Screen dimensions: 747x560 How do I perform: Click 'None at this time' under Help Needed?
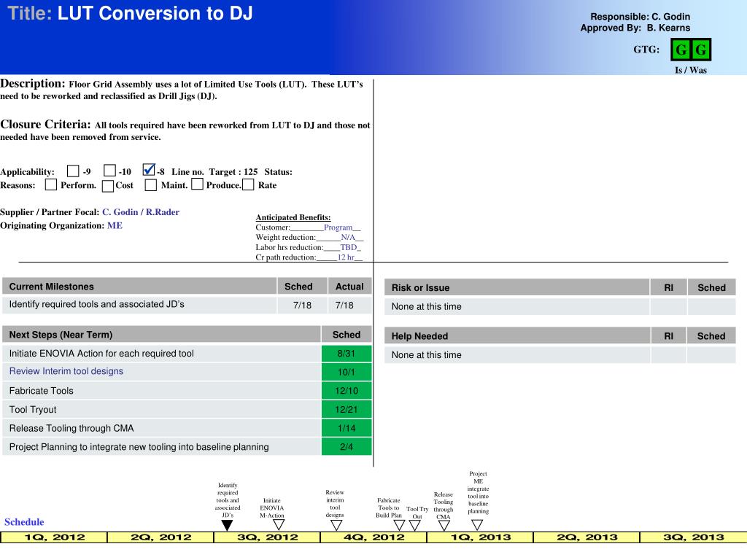pyautogui.click(x=426, y=355)
